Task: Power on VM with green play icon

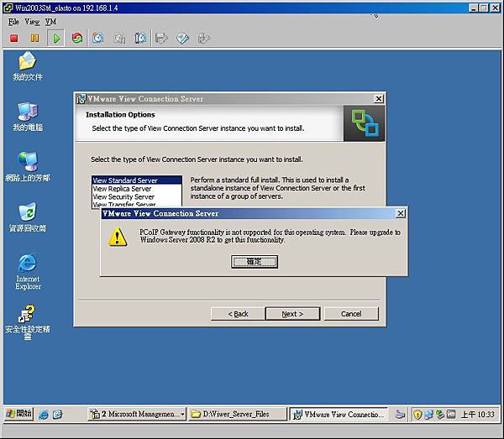Action: (56, 39)
